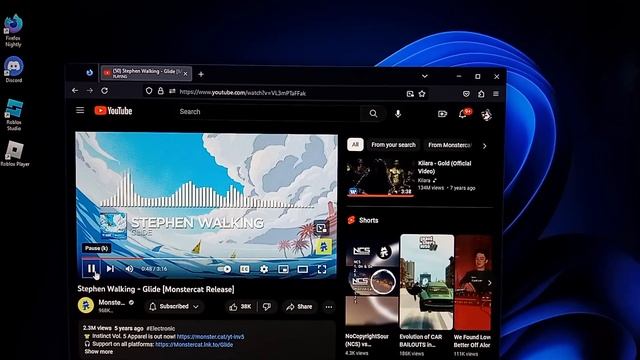Search with your voice microphone

(398, 114)
